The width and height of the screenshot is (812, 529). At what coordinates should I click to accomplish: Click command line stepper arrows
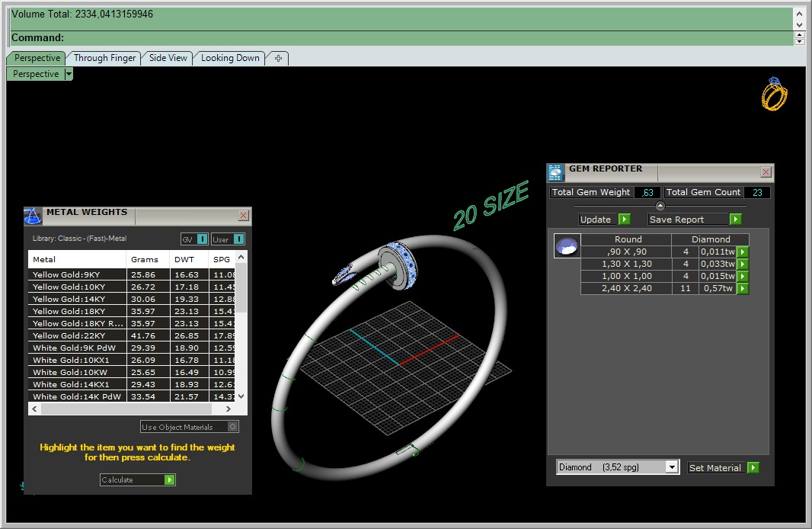[x=799, y=38]
